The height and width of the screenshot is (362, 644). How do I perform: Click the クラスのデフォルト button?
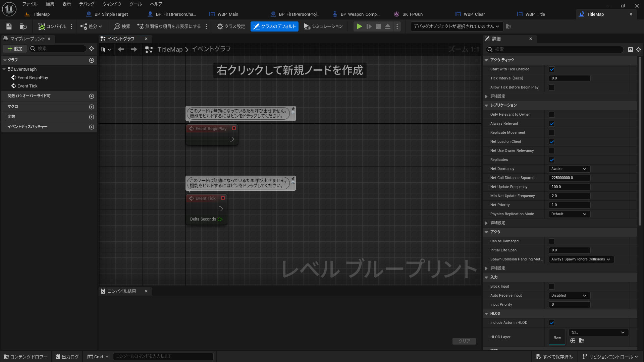pyautogui.click(x=274, y=26)
